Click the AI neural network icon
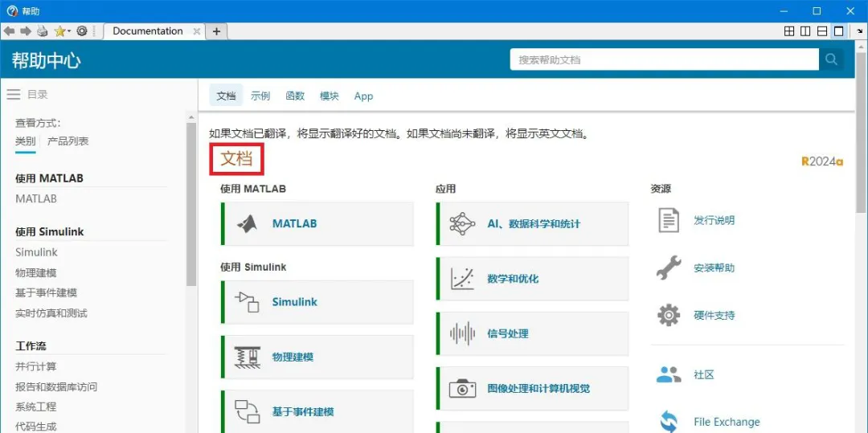868x433 pixels. tap(463, 224)
